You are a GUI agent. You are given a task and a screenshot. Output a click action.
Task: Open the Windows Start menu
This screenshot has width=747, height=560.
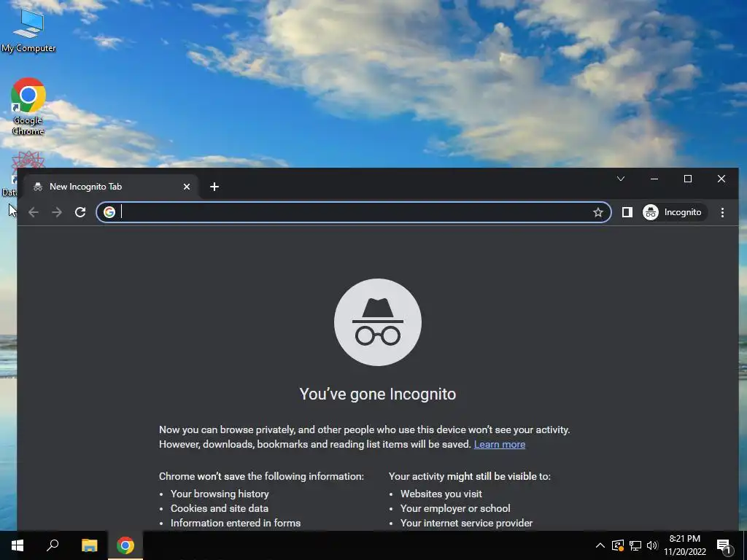18,545
